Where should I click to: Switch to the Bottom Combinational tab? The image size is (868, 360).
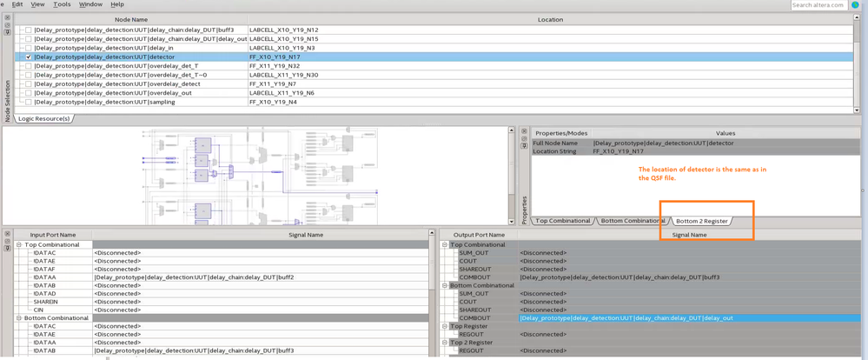click(632, 221)
